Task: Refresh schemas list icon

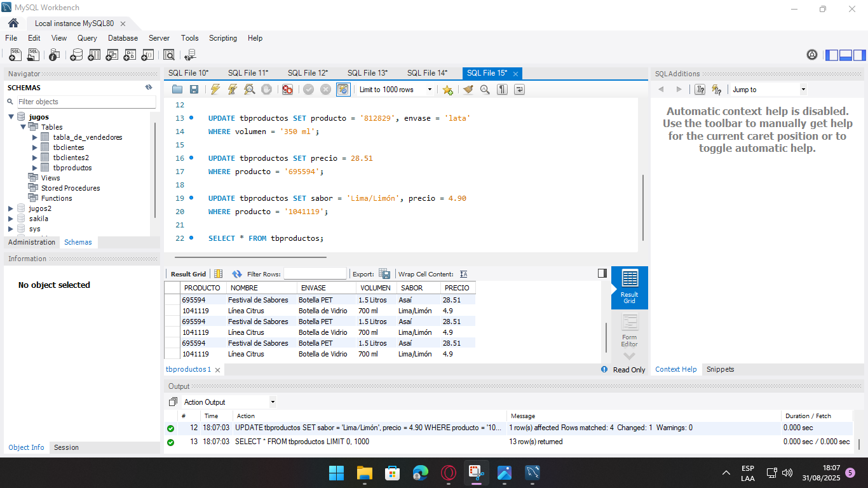Action: pos(149,88)
